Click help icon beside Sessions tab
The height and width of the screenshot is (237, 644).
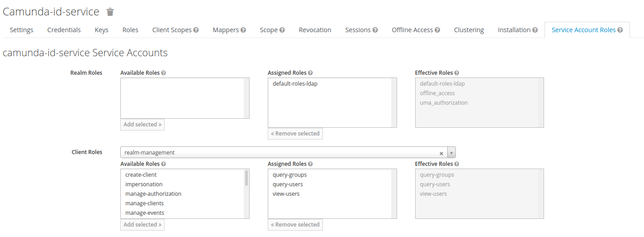point(375,30)
